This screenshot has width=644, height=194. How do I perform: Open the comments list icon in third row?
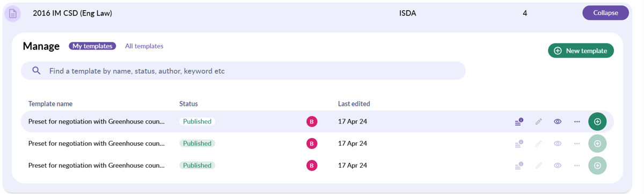click(518, 166)
